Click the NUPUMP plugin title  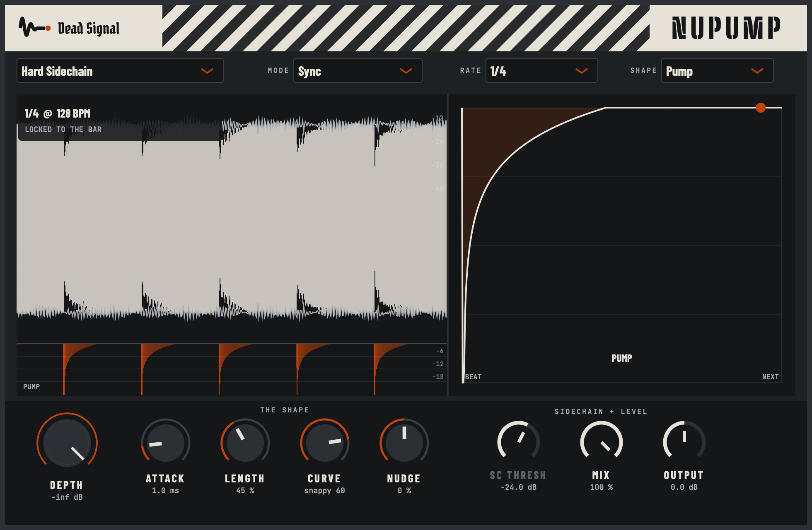[726, 28]
